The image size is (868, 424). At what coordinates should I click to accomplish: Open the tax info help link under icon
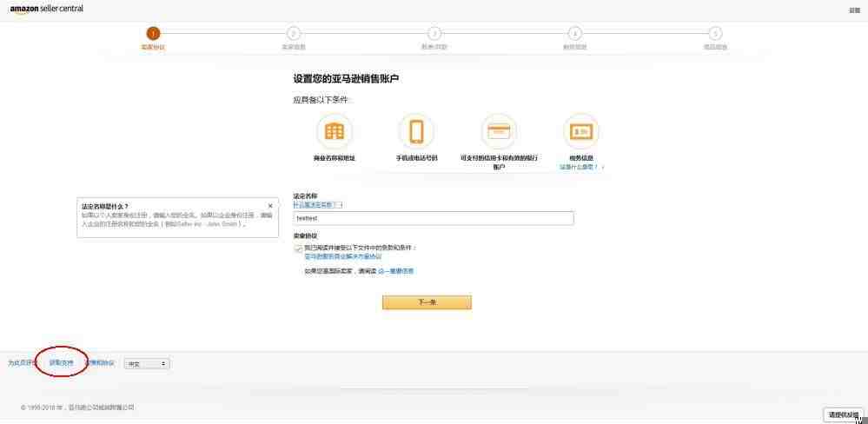[x=580, y=167]
